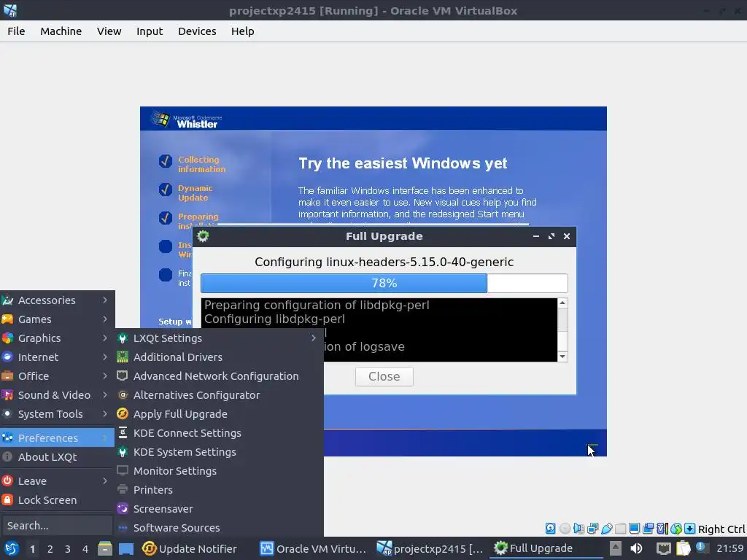Click the removable media eject tray icon
Image resolution: width=747 pixels, height=560 pixels.
click(615, 548)
